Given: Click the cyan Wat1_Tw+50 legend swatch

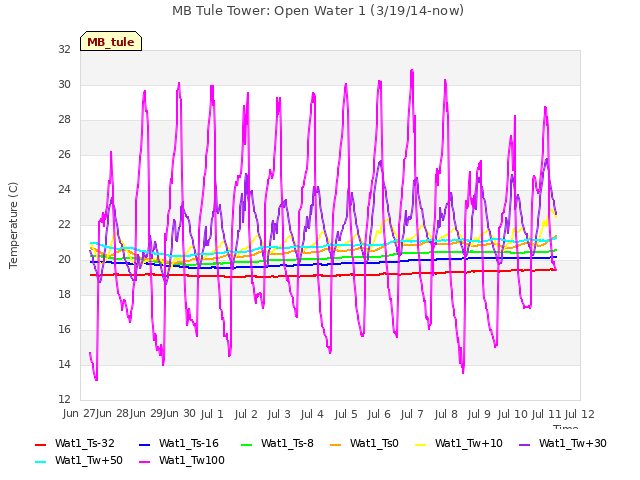Looking at the screenshot, I should [x=41, y=462].
